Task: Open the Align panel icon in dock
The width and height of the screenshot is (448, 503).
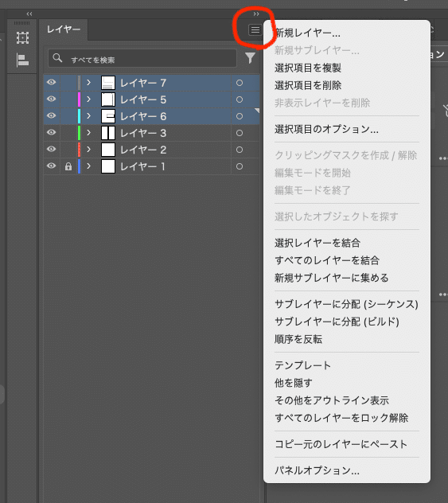Action: pos(22,60)
